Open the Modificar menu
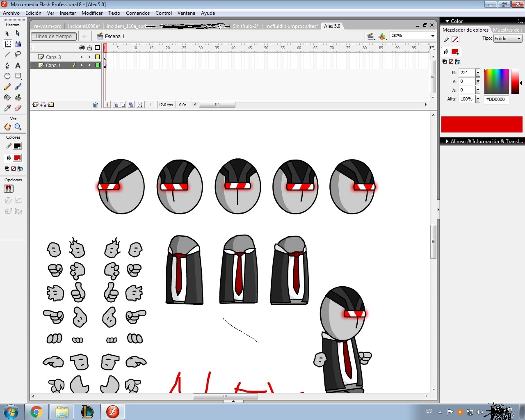This screenshot has height=420, width=525. pyautogui.click(x=92, y=13)
